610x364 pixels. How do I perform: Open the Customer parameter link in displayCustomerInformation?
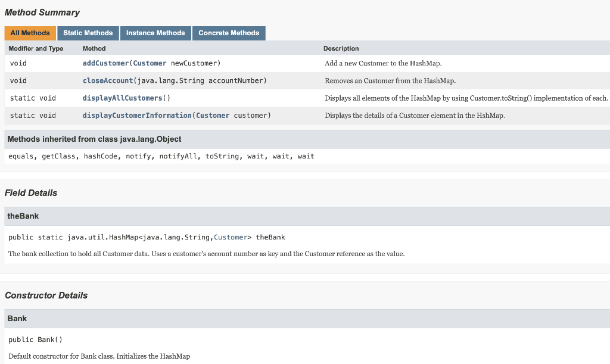[x=213, y=115]
